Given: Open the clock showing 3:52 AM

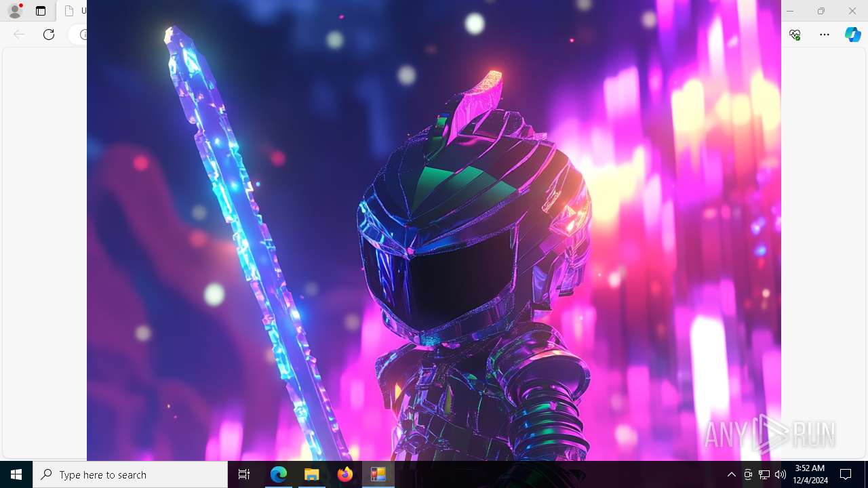Looking at the screenshot, I should click(x=810, y=474).
